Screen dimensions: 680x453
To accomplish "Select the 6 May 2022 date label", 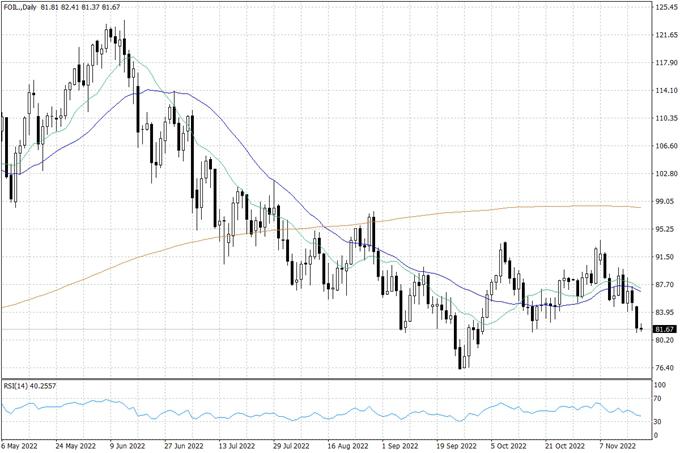I will click(22, 445).
